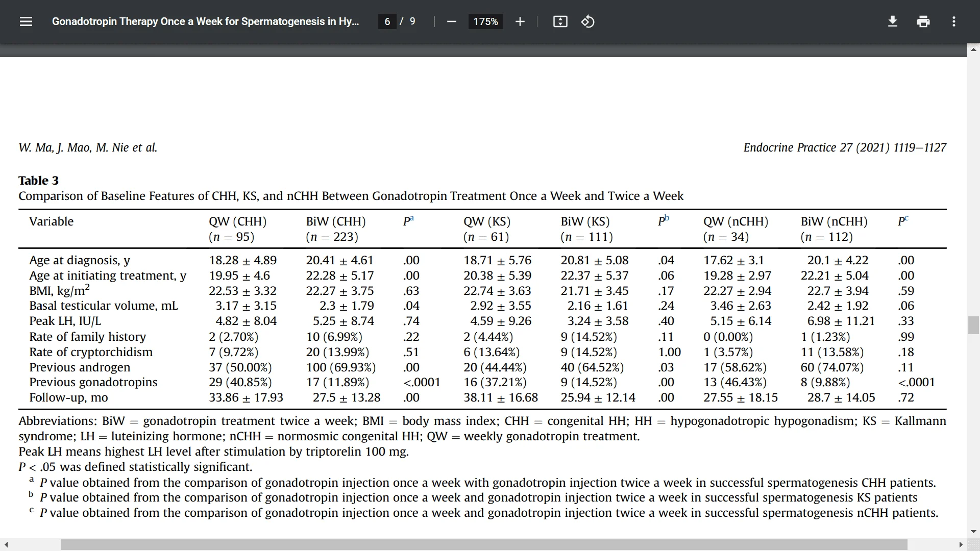This screenshot has height=551, width=980.
Task: Click the scroll left arrow
Action: (6, 545)
